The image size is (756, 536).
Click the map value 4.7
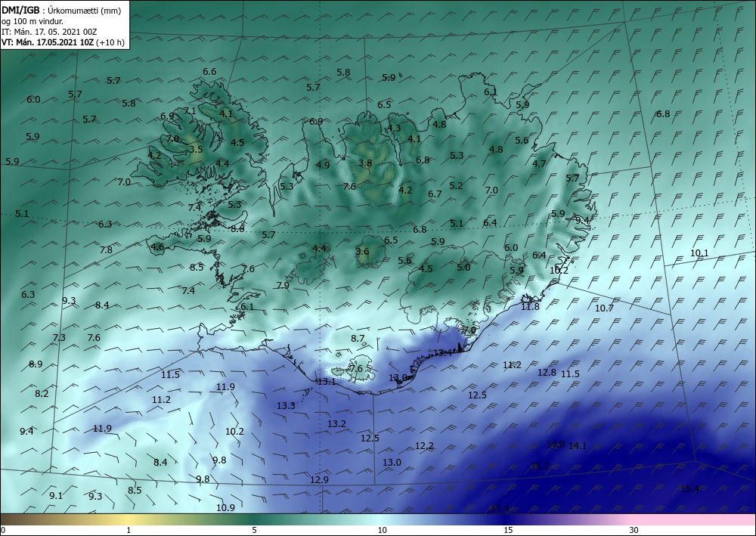pyautogui.click(x=539, y=163)
